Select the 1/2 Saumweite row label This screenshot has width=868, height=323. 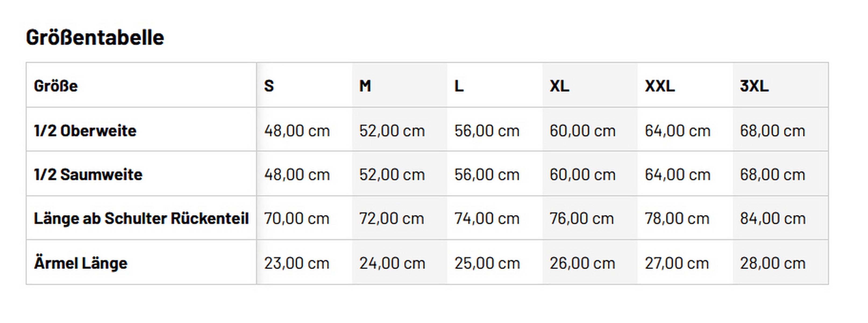pyautogui.click(x=88, y=175)
